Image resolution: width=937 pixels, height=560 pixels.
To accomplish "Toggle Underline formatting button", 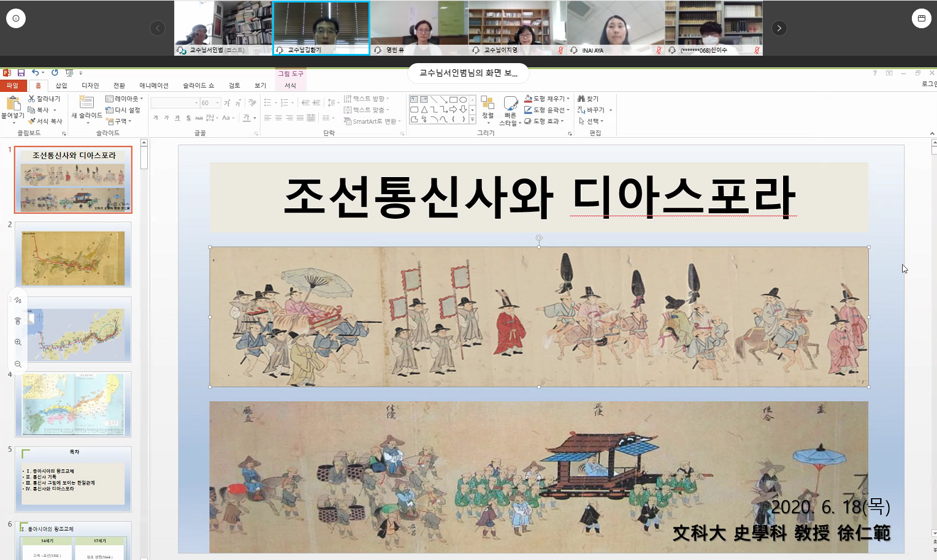I will [177, 118].
